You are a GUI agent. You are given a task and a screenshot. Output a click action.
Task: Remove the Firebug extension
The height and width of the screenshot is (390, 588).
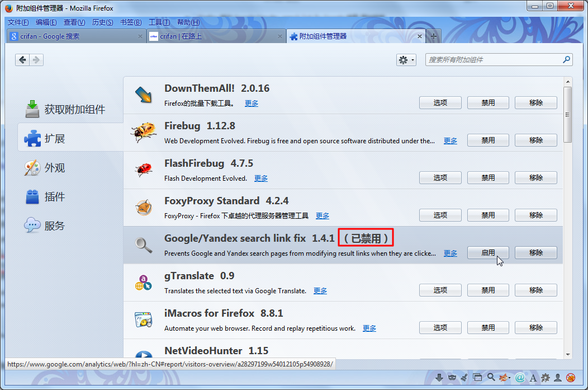(536, 140)
